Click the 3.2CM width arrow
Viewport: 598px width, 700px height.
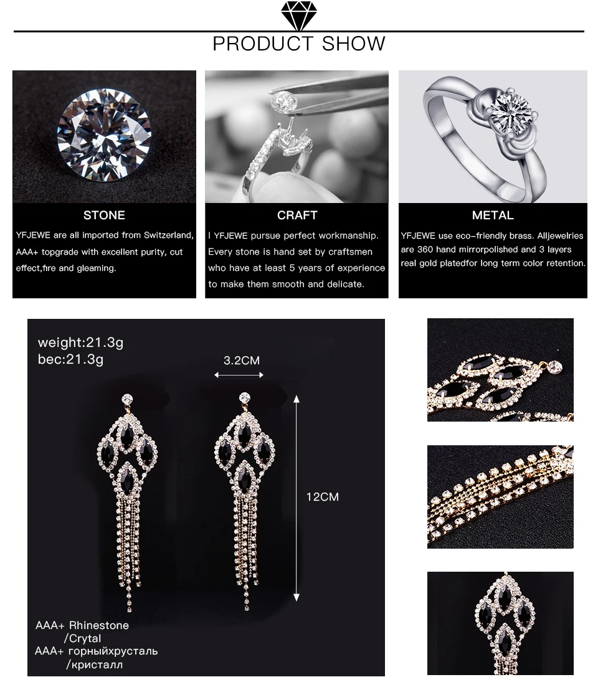tap(239, 375)
